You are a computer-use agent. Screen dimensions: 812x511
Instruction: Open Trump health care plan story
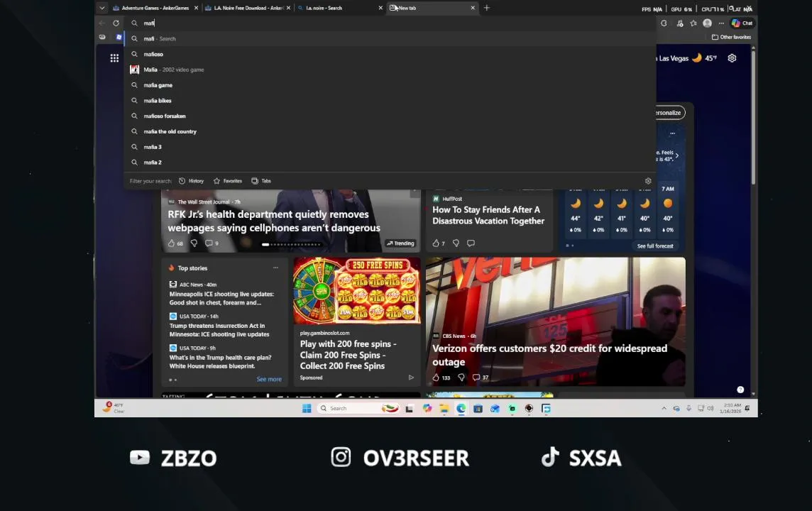(x=220, y=362)
